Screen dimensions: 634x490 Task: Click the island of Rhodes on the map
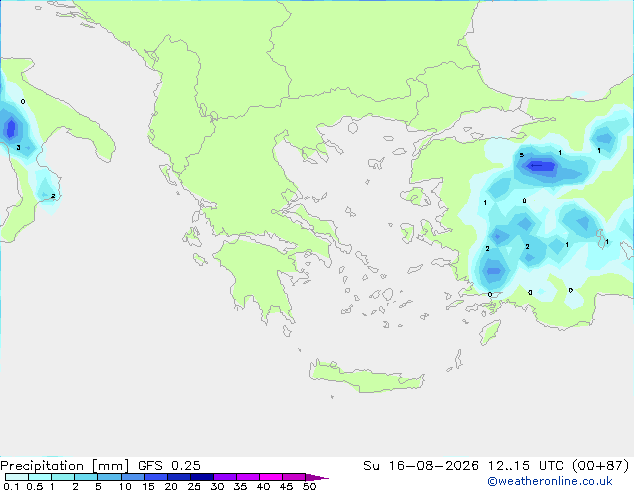coord(490,332)
